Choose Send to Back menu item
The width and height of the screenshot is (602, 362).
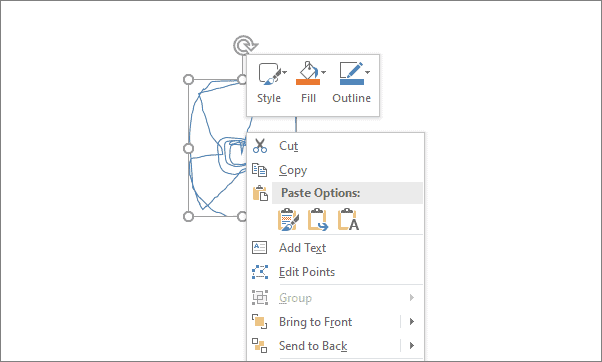tap(313, 346)
